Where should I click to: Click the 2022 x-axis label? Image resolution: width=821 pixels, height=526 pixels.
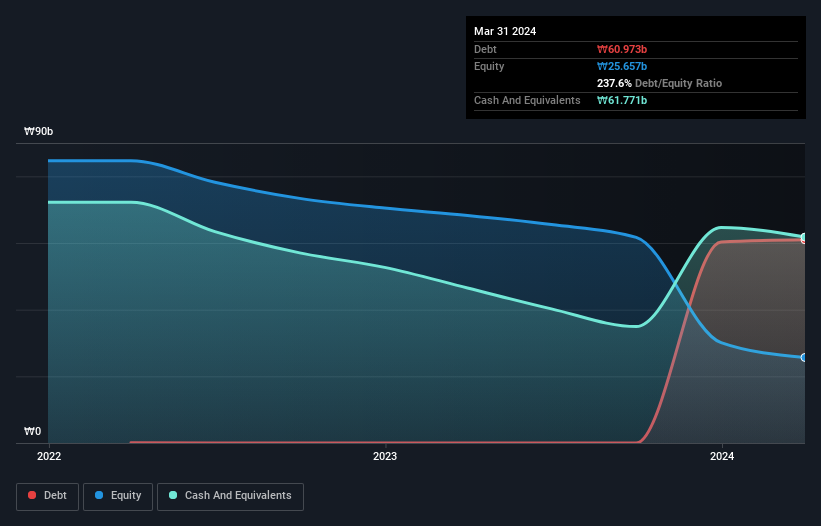(x=49, y=456)
